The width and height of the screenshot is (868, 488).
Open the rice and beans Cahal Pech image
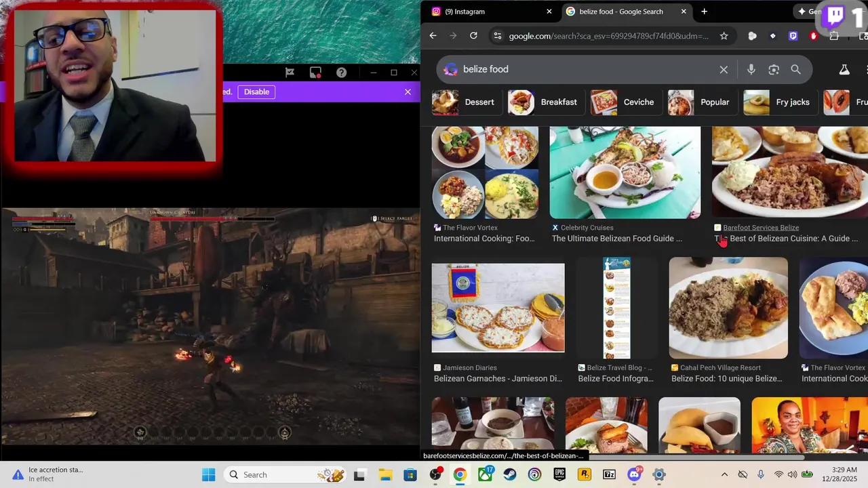pyautogui.click(x=728, y=308)
